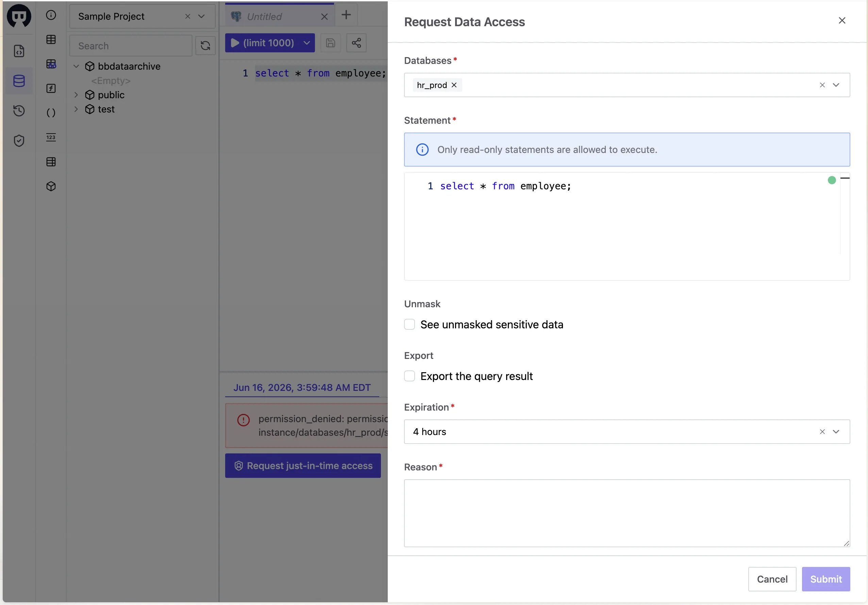Clear the 4 hours expiration value
The height and width of the screenshot is (605, 868).
click(822, 432)
